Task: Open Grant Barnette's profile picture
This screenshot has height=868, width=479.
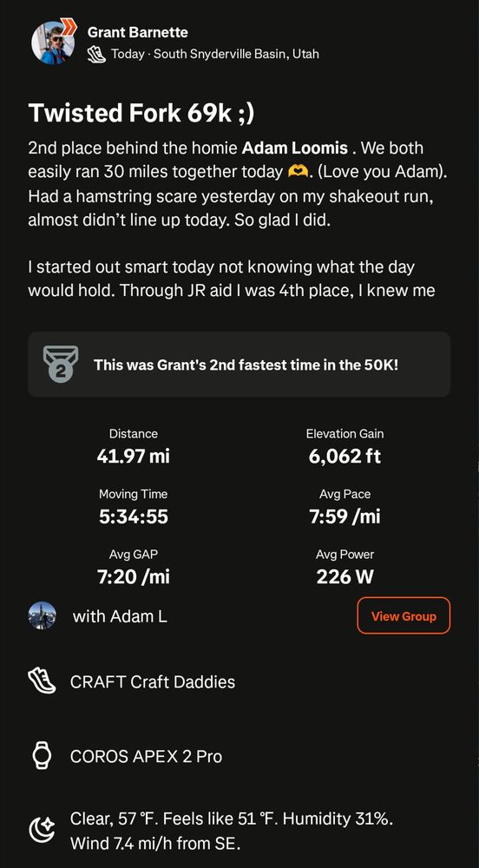Action: [x=53, y=43]
